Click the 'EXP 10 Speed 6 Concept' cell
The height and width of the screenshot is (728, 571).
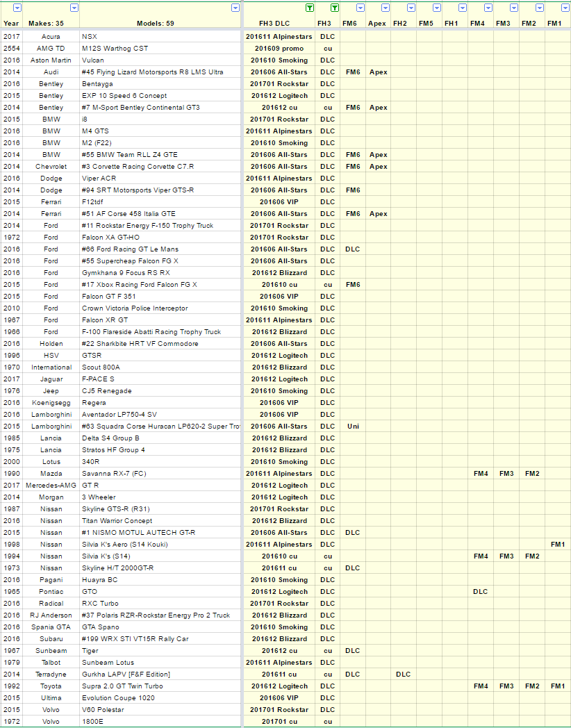(x=160, y=96)
